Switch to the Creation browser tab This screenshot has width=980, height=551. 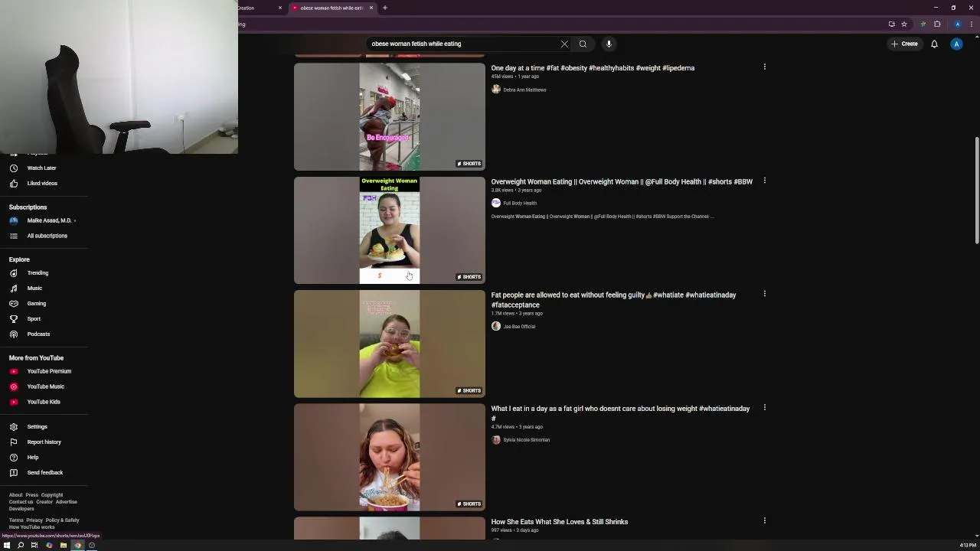coord(259,8)
